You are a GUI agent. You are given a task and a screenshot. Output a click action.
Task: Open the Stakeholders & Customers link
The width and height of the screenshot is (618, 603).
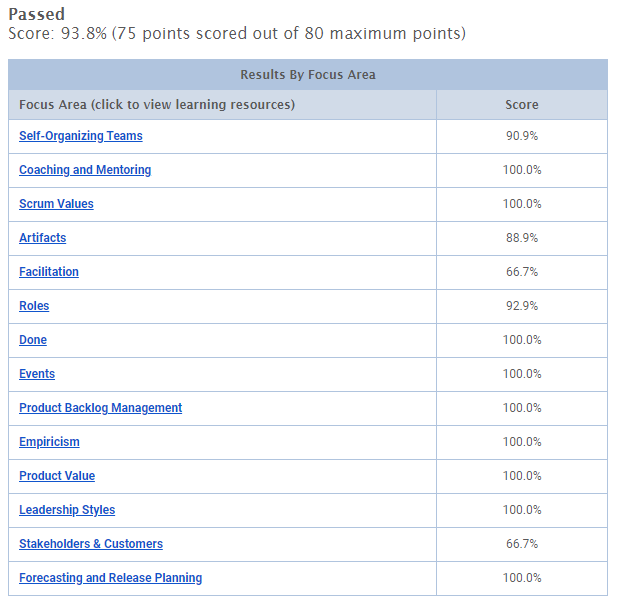click(91, 544)
